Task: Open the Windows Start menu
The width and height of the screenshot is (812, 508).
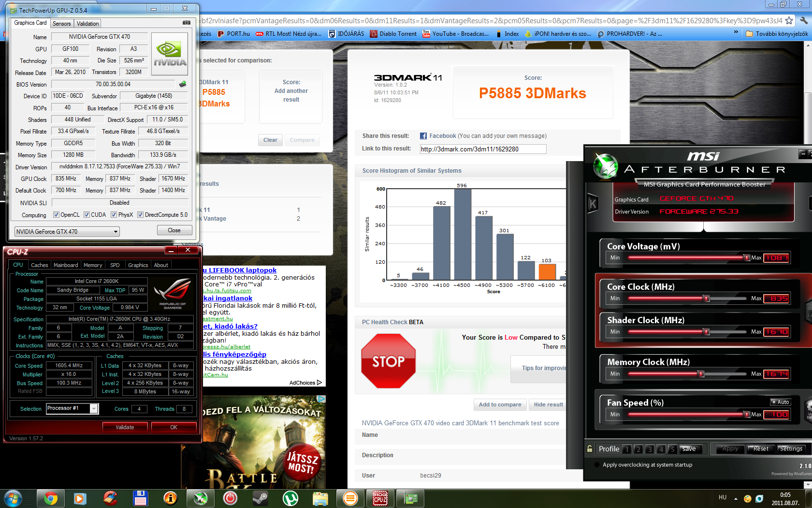Action: [13, 498]
